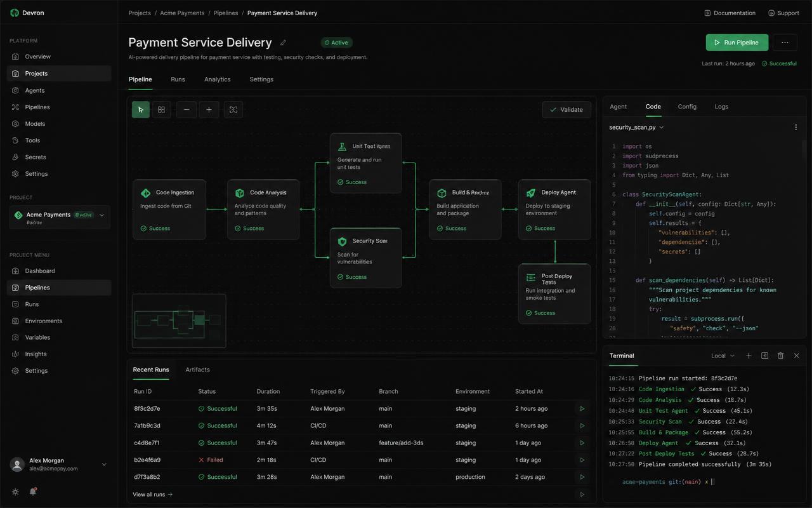The width and height of the screenshot is (812, 508).
Task: Select the Security Scan node
Action: click(x=366, y=258)
